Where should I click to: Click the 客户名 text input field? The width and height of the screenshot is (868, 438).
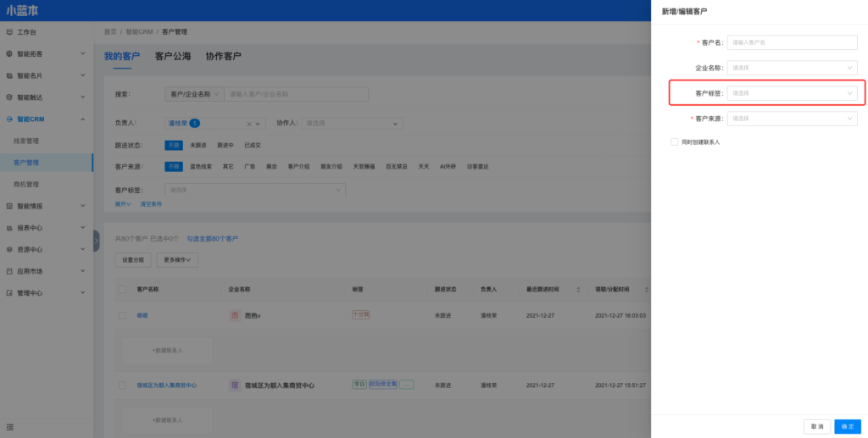tap(792, 42)
